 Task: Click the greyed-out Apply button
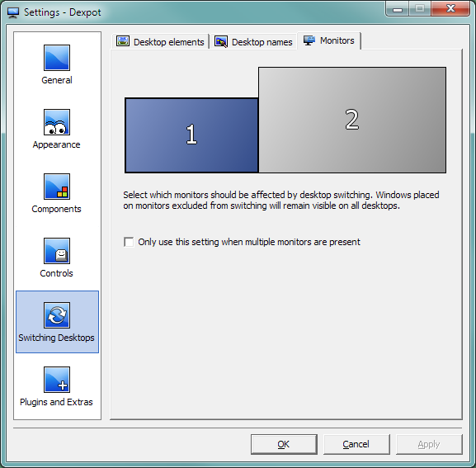click(429, 444)
